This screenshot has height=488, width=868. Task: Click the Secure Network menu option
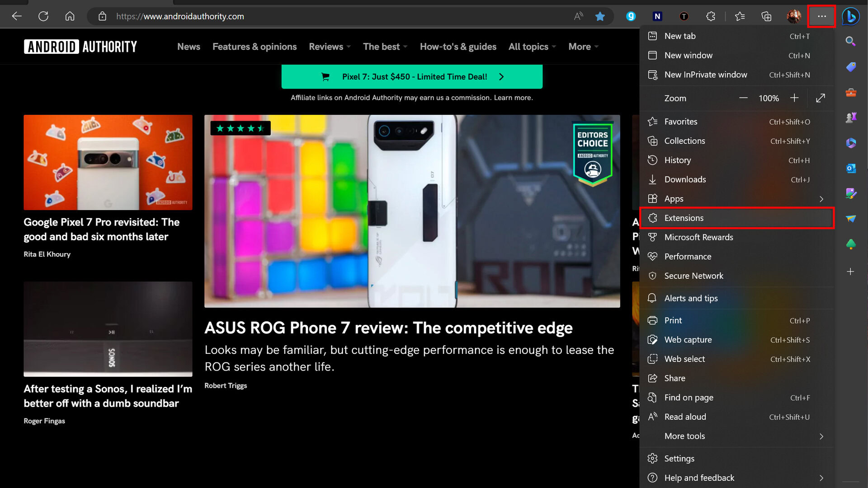[x=694, y=275]
